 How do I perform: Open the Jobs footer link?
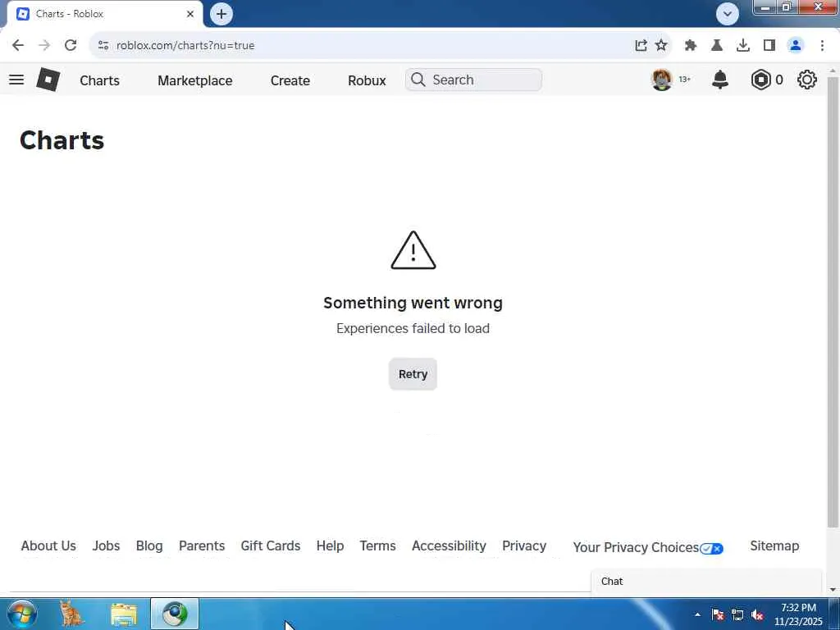click(106, 546)
